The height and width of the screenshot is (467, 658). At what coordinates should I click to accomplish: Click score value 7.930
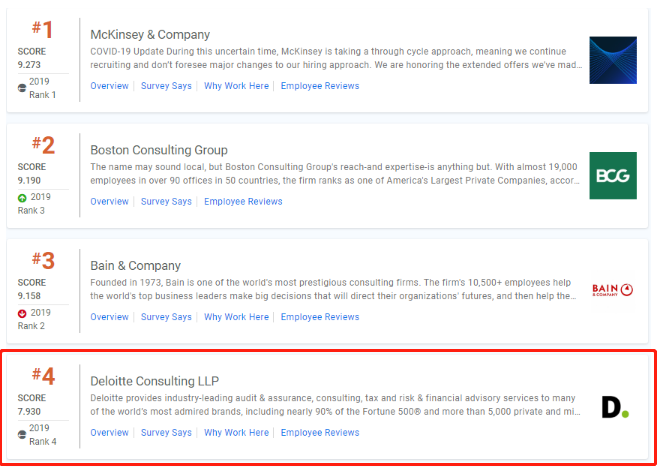pyautogui.click(x=29, y=411)
